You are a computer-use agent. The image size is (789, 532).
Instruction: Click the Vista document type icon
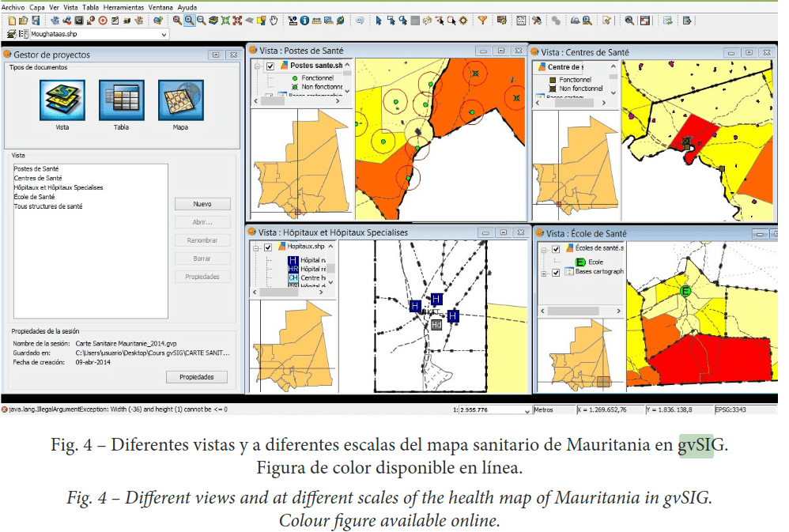tap(62, 100)
